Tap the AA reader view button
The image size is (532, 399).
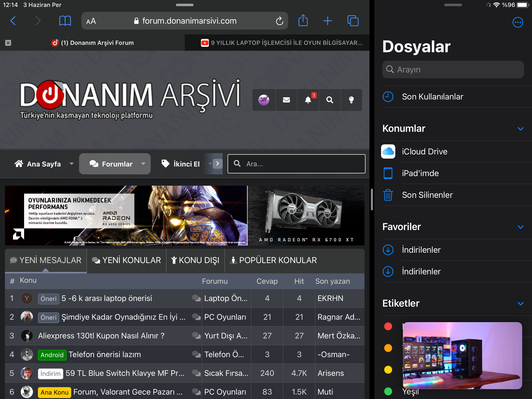91,21
